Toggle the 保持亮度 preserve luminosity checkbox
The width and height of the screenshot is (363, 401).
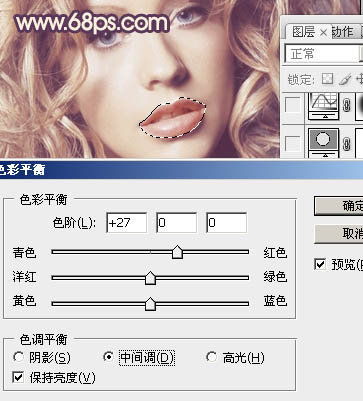tap(18, 377)
